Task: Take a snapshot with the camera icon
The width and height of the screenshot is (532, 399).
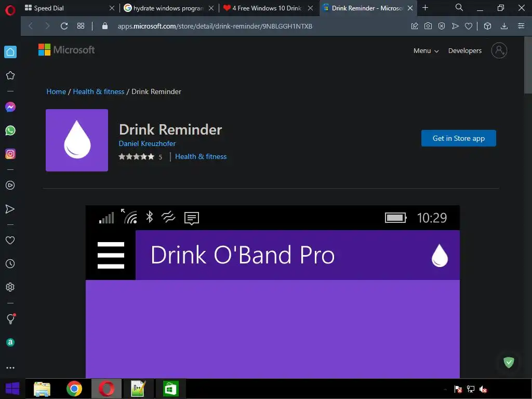Action: pyautogui.click(x=428, y=26)
